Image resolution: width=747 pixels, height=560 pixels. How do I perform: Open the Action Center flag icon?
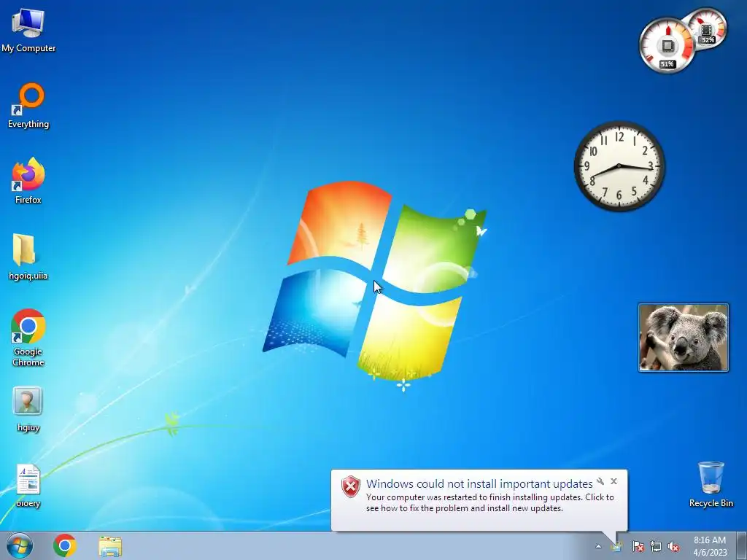[638, 546]
